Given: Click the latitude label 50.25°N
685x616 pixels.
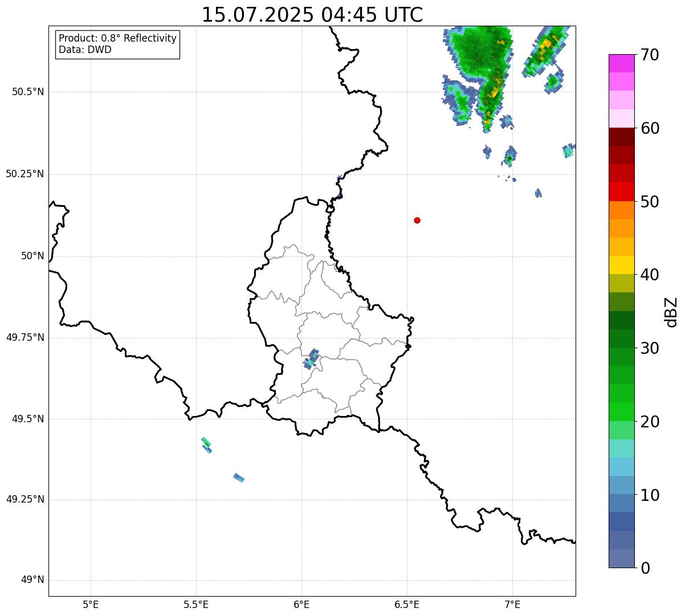Looking at the screenshot, I should coord(25,174).
